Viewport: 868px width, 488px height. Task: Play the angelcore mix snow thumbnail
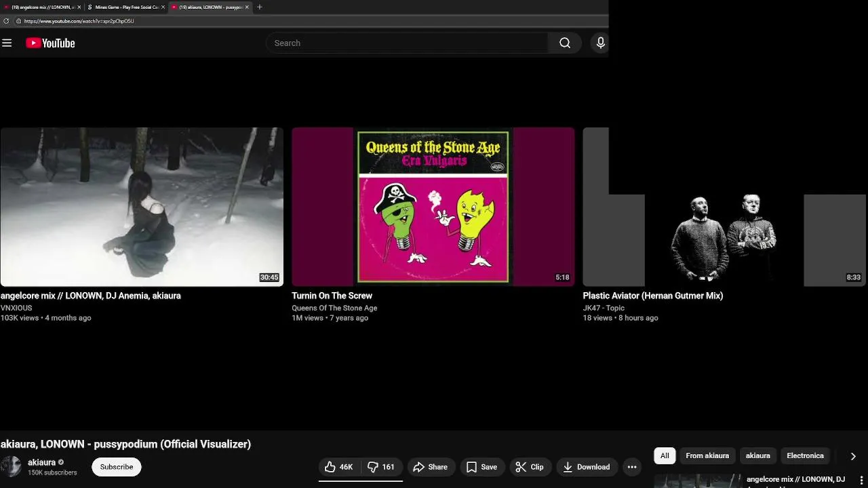(x=142, y=207)
